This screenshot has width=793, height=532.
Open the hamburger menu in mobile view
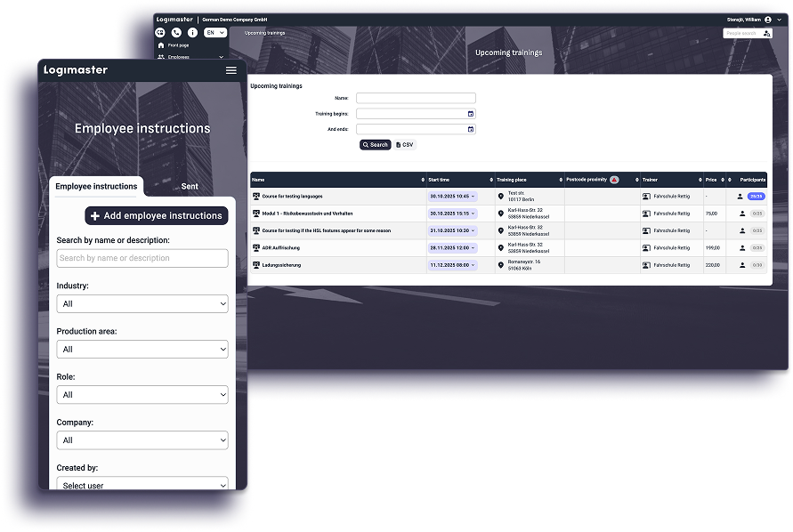231,70
